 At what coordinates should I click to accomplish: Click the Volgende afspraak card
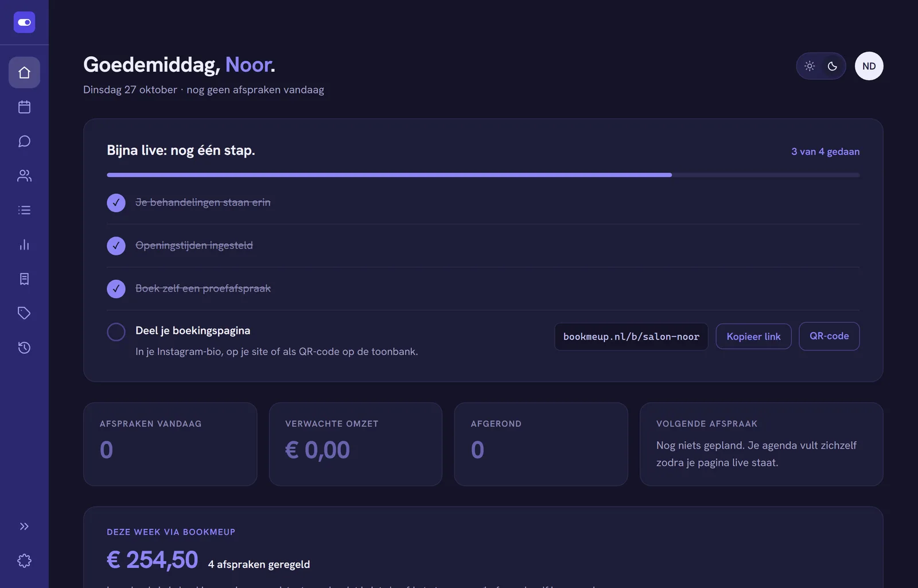point(761,444)
